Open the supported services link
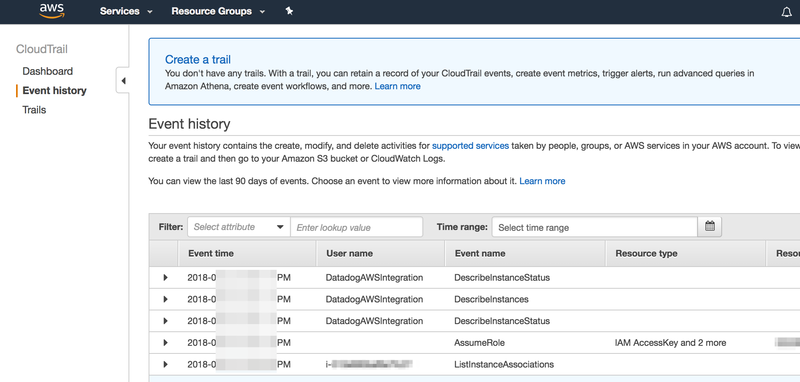This screenshot has height=382, width=800. pyautogui.click(x=470, y=146)
